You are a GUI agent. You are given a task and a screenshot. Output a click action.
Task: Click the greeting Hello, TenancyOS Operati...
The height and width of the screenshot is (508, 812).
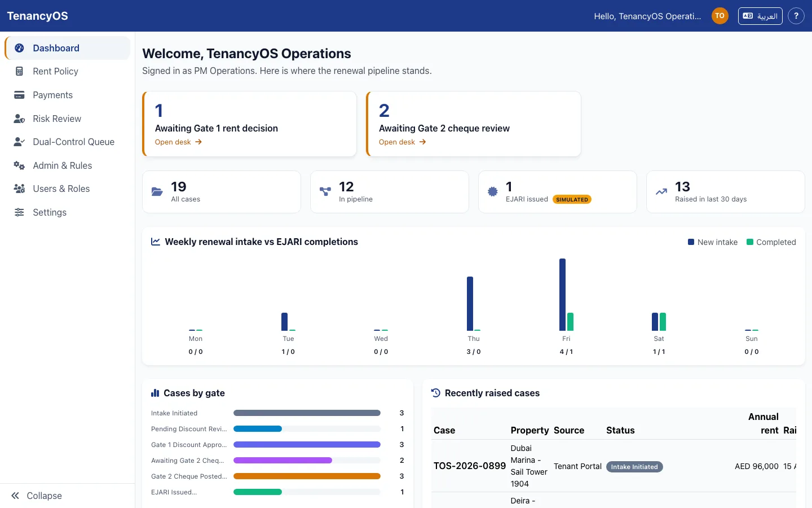(647, 16)
